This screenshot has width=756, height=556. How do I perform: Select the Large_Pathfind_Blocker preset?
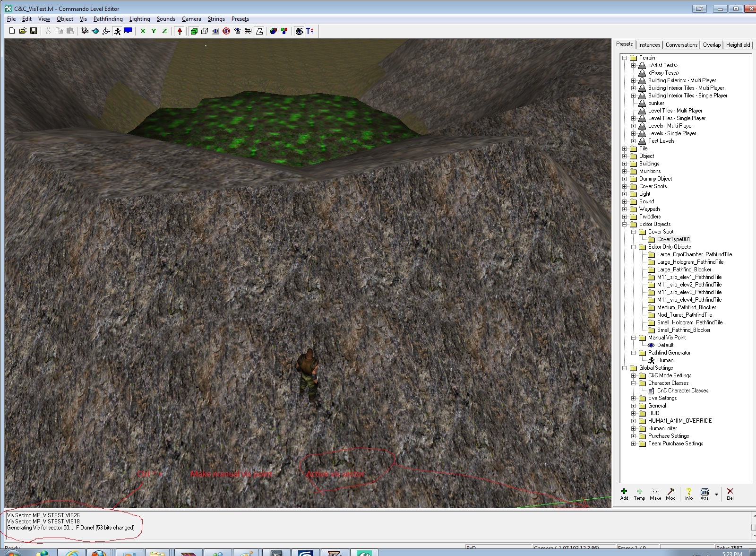coord(684,269)
